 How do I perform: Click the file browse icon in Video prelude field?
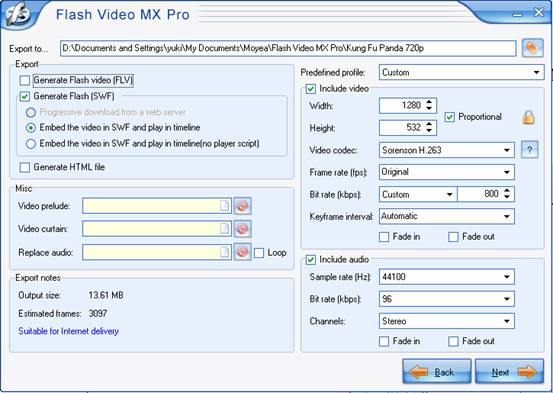[x=224, y=206]
